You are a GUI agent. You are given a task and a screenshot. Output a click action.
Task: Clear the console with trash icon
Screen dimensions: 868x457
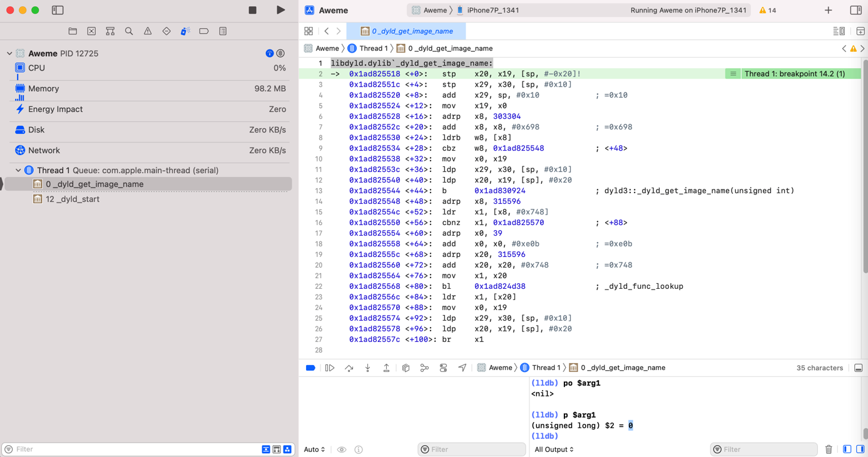pyautogui.click(x=829, y=449)
